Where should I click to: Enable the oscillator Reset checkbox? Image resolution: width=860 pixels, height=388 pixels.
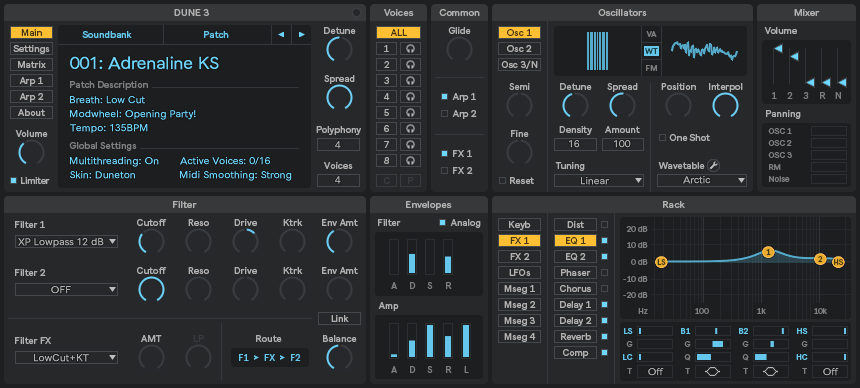coord(502,181)
